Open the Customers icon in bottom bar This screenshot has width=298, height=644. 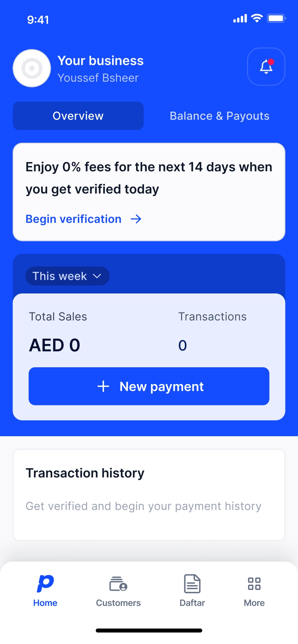pyautogui.click(x=118, y=584)
